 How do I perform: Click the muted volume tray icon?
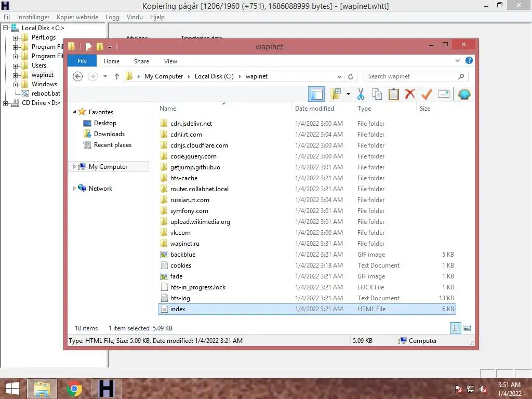[483, 389]
